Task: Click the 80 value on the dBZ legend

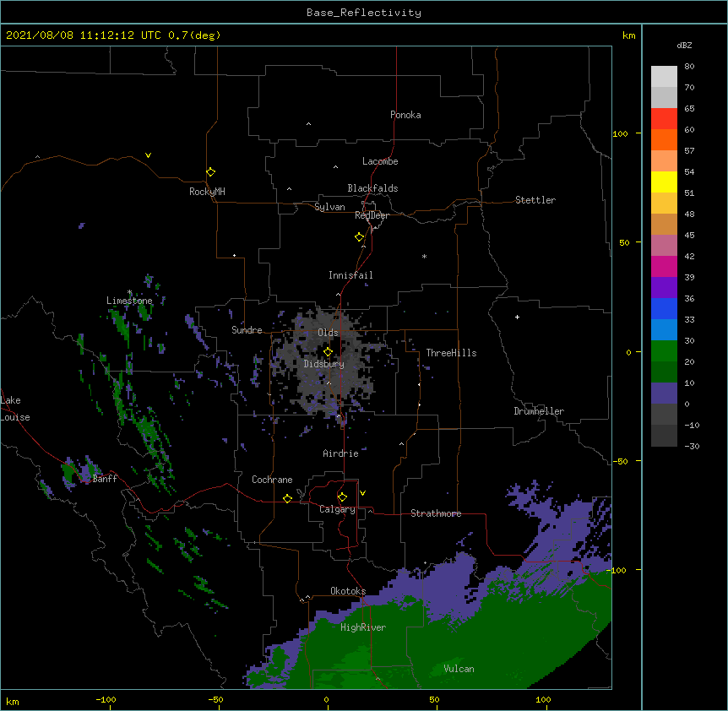Action: [689, 67]
